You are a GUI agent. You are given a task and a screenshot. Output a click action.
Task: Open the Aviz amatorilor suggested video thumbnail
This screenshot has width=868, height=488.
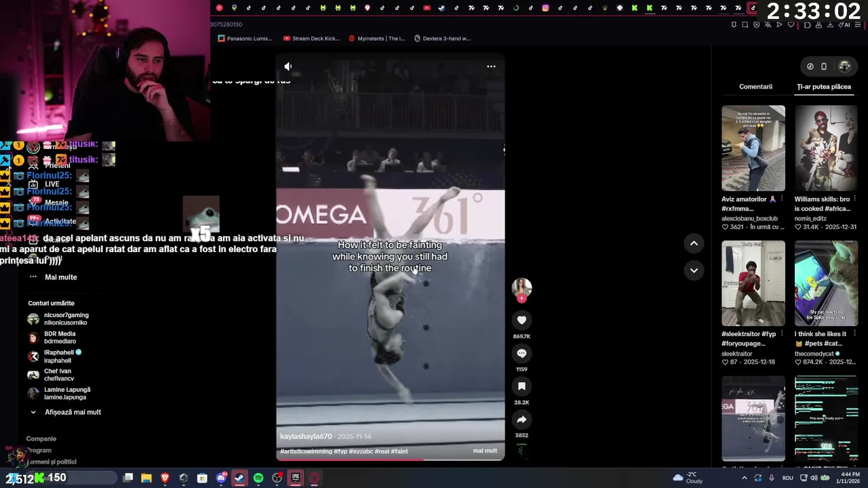753,148
